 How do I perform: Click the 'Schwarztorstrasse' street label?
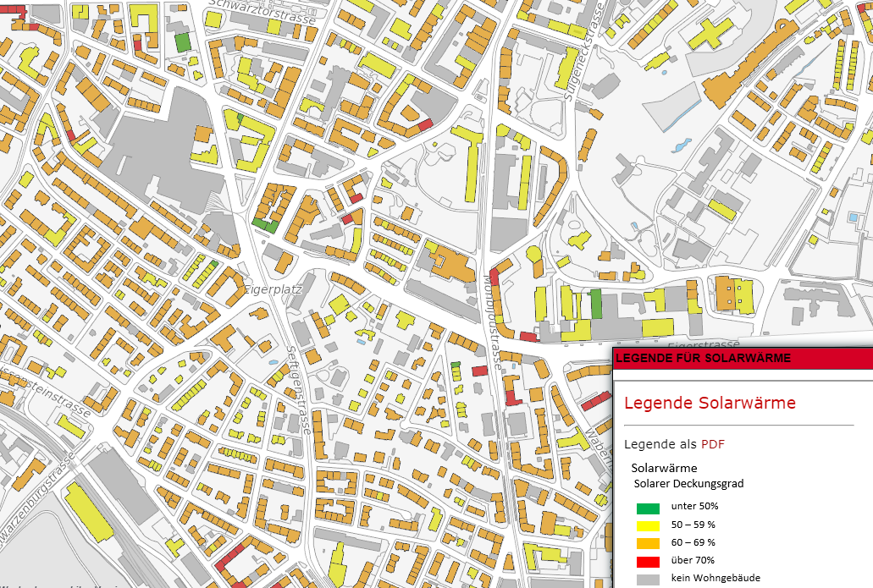(262, 12)
